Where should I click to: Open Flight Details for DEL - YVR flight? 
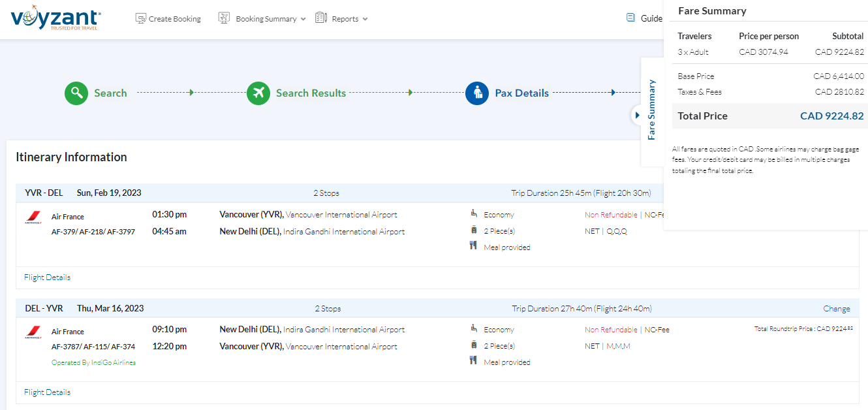click(x=47, y=392)
